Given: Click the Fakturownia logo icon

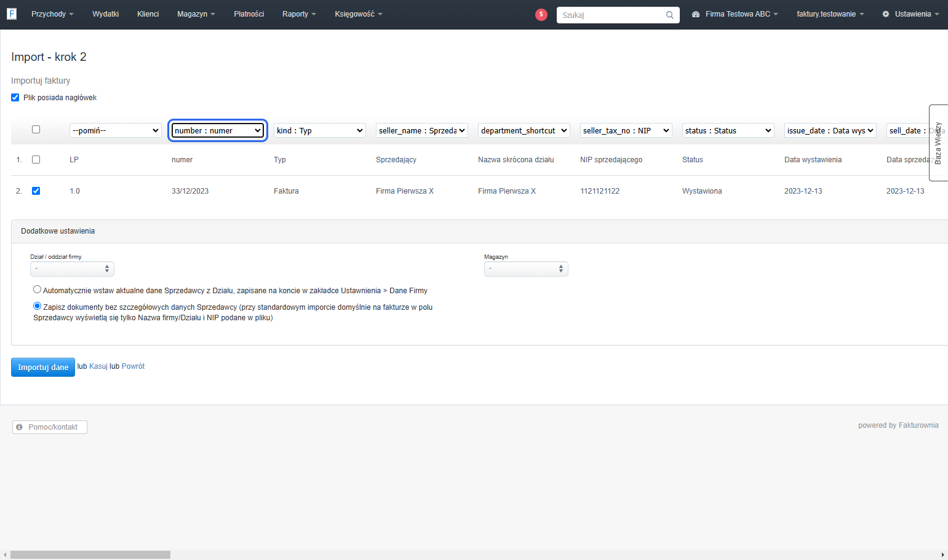Looking at the screenshot, I should (12, 14).
